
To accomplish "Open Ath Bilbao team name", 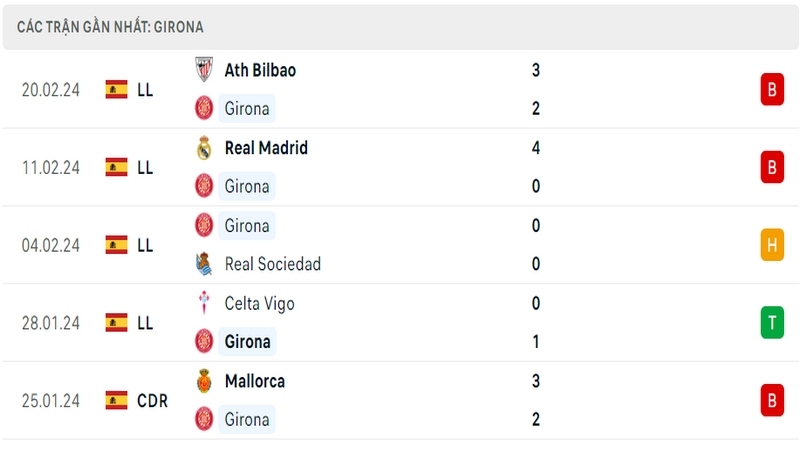I will click(260, 70).
